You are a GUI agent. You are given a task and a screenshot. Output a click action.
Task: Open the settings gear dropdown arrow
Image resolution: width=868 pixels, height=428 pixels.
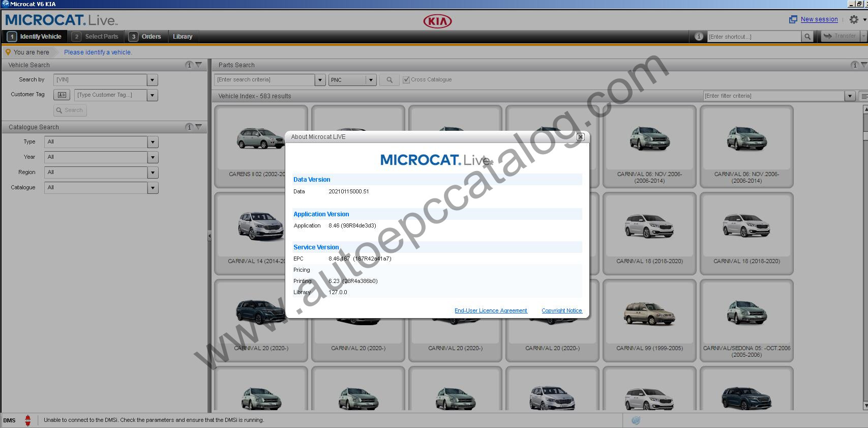coord(864,20)
